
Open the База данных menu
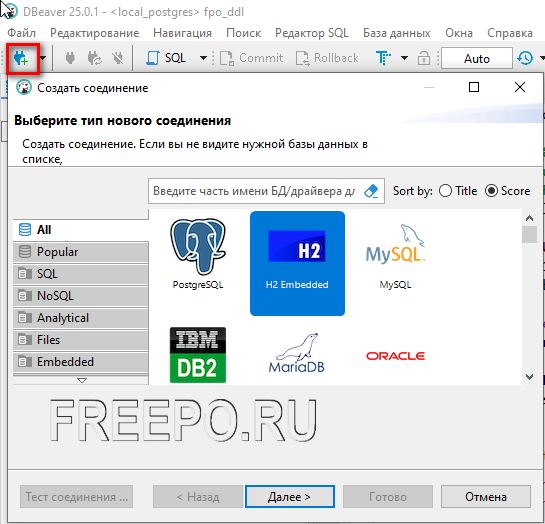pyautogui.click(x=397, y=33)
